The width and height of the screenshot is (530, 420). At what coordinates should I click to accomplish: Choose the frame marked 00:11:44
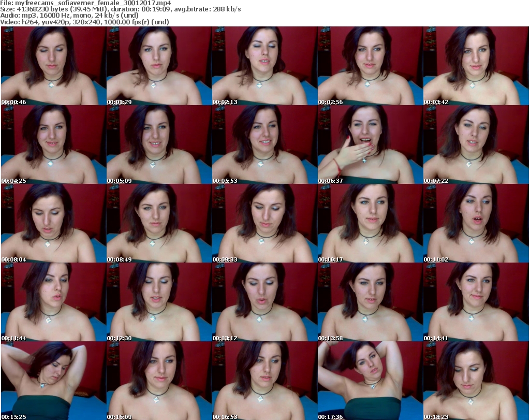click(53, 302)
